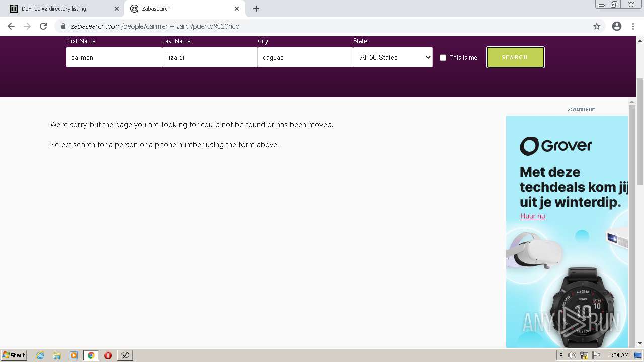
Task: Edit the Last Name field
Action: (x=209, y=57)
